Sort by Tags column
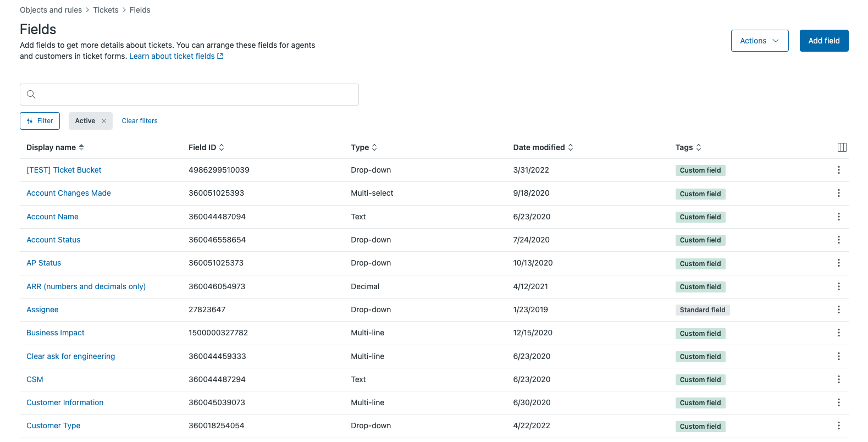 [x=688, y=147]
